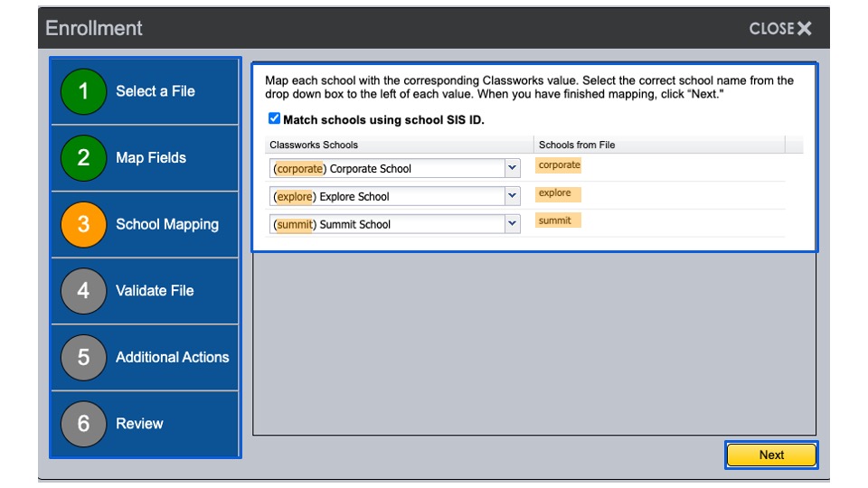Select the 'explore' value in Schools from File
The height and width of the screenshot is (488, 868).
click(554, 193)
